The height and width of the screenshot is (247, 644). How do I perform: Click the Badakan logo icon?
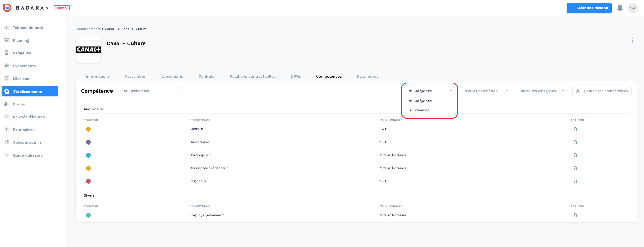click(7, 8)
